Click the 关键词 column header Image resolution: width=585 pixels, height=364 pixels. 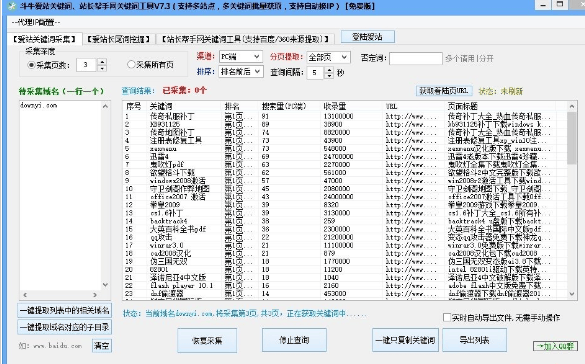(x=184, y=106)
